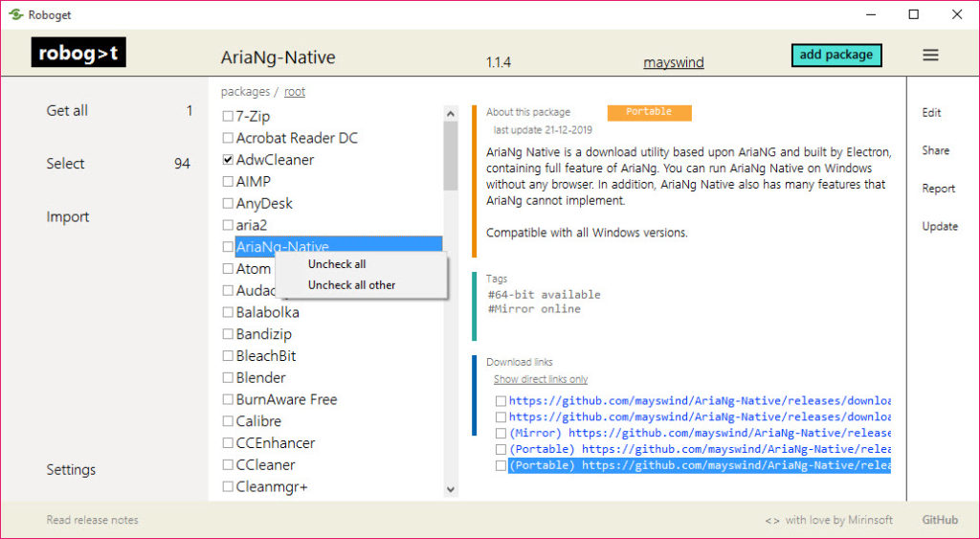Select CCleaner in the package list
This screenshot has width=980, height=539.
coord(265,465)
